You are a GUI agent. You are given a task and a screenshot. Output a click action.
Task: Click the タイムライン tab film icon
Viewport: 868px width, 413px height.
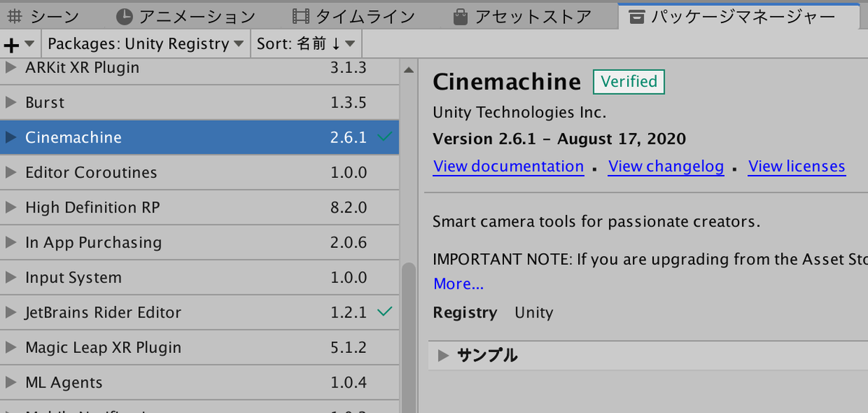[301, 16]
